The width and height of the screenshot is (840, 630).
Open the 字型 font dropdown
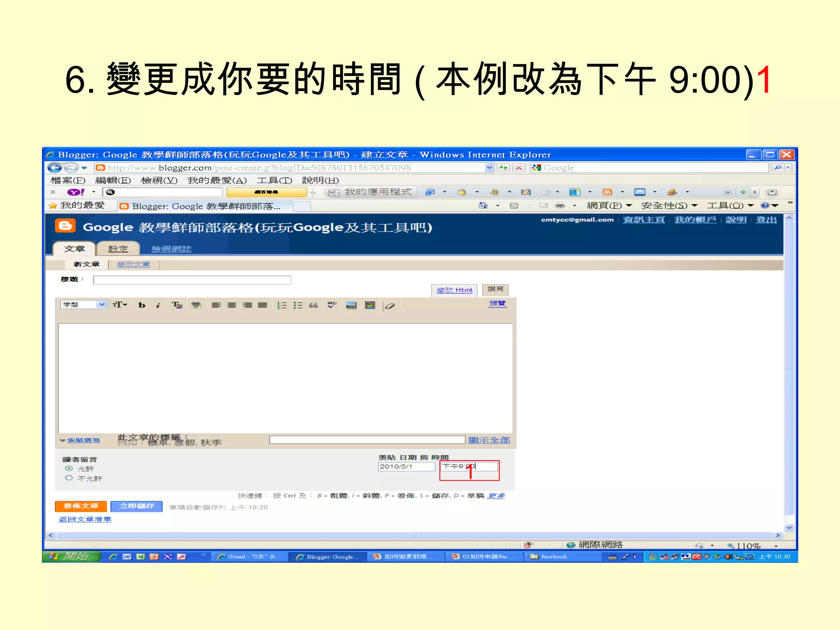pos(84,304)
